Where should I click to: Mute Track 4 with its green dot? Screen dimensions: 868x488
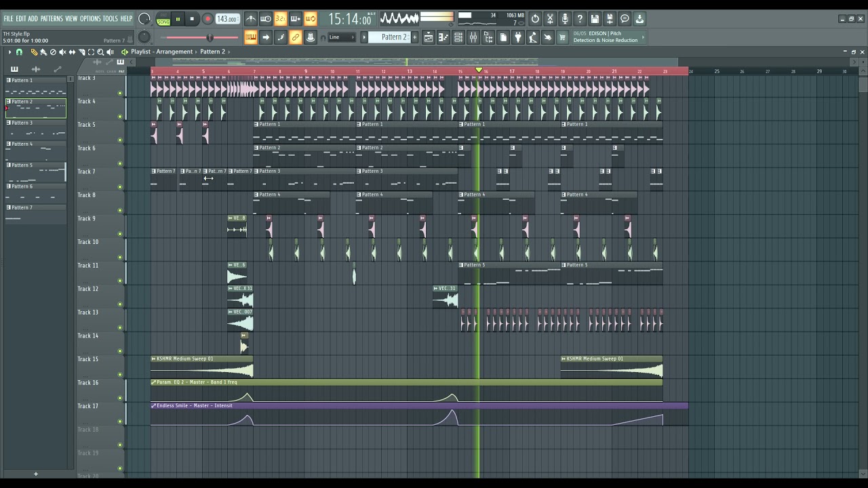point(120,117)
